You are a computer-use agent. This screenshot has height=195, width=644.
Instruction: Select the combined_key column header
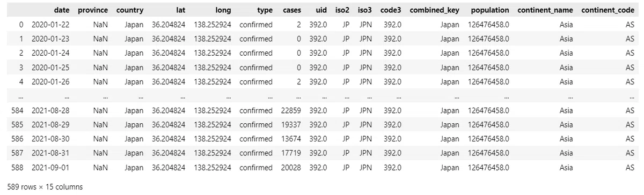[x=434, y=11]
